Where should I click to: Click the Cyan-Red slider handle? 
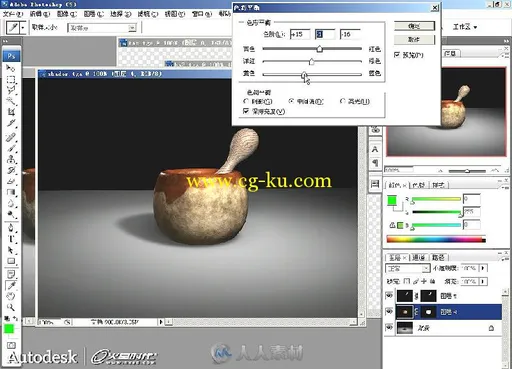(319, 49)
